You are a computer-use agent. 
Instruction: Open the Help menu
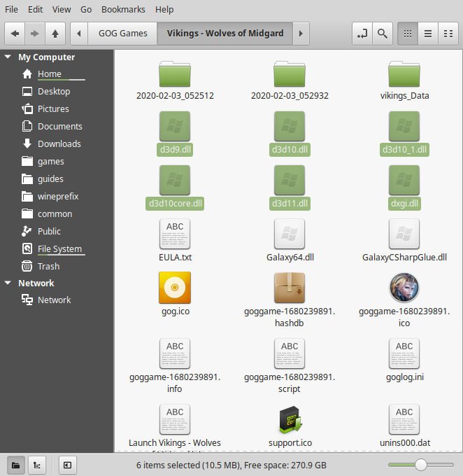(164, 9)
